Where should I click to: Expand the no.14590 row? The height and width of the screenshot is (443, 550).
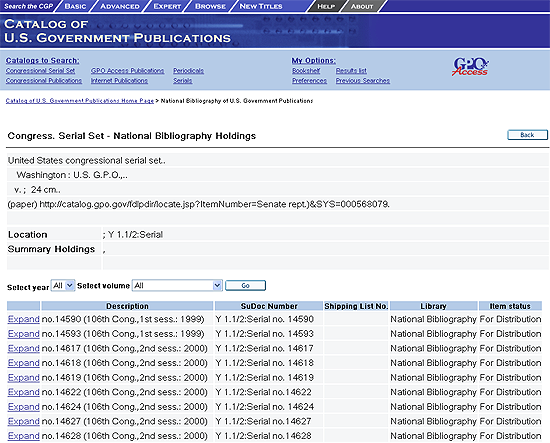tap(24, 319)
